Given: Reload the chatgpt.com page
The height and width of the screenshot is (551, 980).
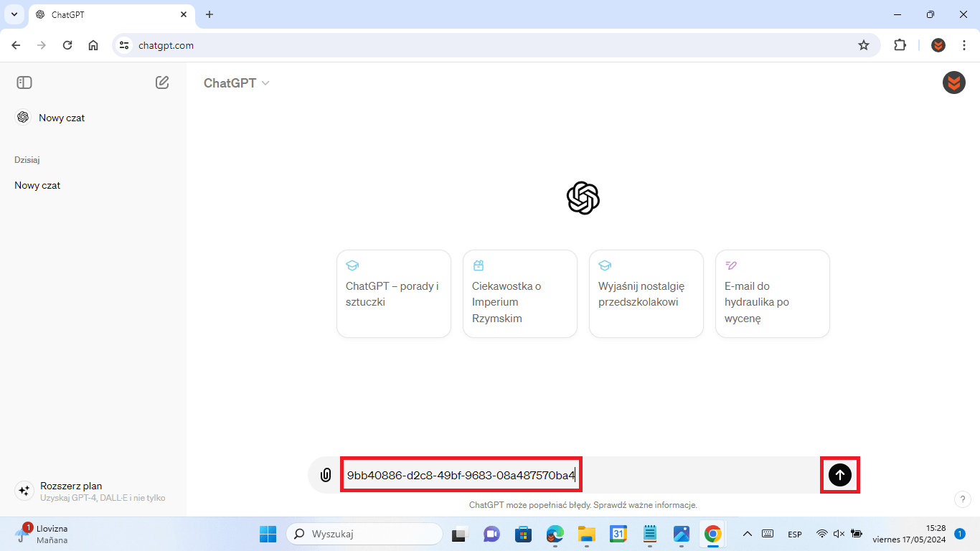Looking at the screenshot, I should pyautogui.click(x=67, y=45).
